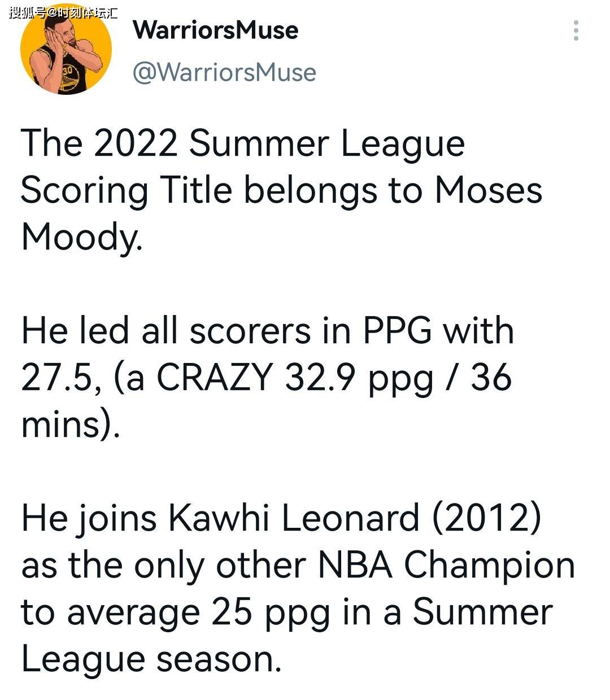Click the phrase "NBA Champion"
This screenshot has width=610, height=700.
click(x=446, y=565)
